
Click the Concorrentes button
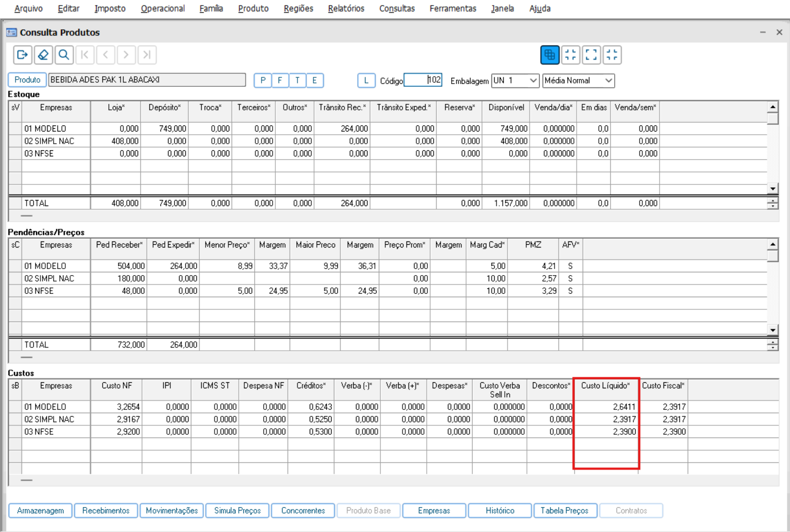303,510
